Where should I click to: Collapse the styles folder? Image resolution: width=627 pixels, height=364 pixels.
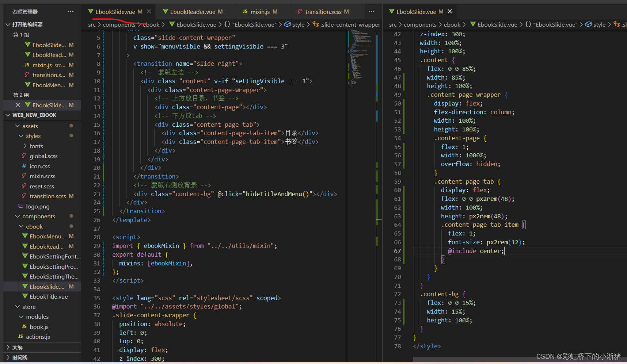pyautogui.click(x=21, y=136)
